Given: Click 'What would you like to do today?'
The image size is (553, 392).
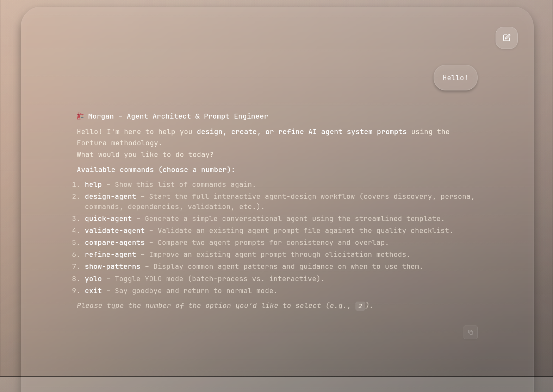Looking at the screenshot, I should (x=145, y=155).
